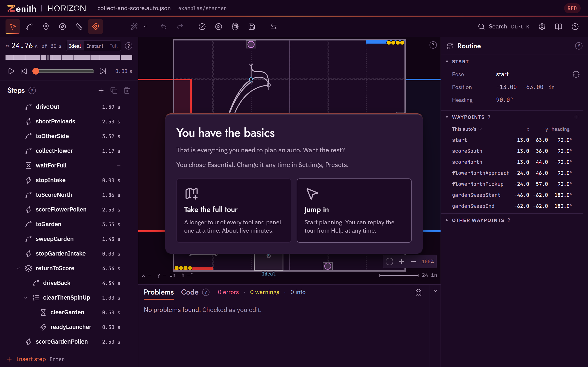Switch timing mode to Full
The image size is (588, 367).
point(113,46)
